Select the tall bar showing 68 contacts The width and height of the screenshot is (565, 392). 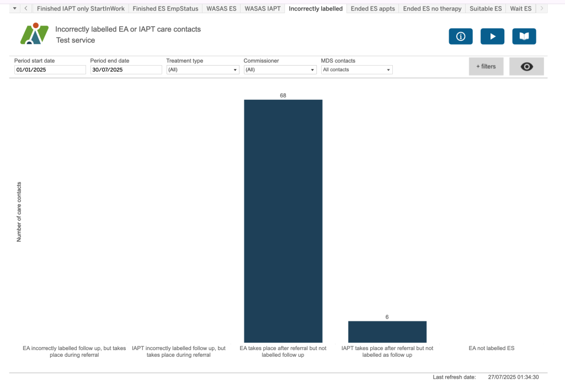coord(283,221)
